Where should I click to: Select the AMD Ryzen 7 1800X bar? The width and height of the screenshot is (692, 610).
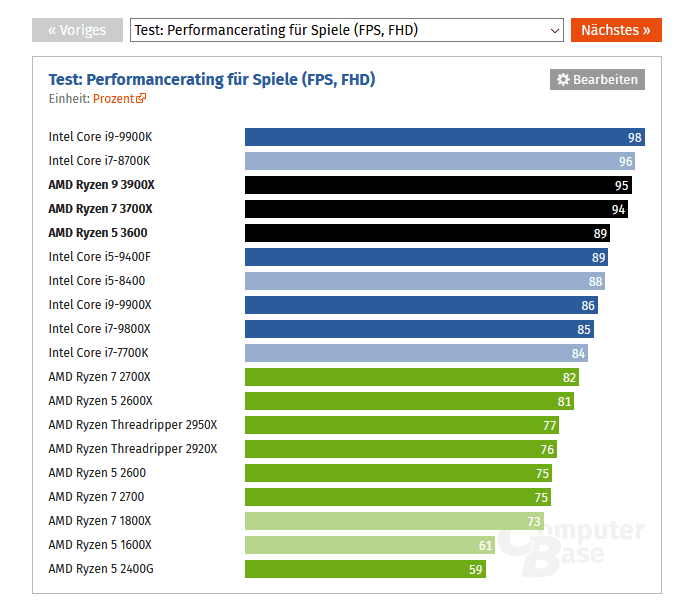pyautogui.click(x=394, y=521)
